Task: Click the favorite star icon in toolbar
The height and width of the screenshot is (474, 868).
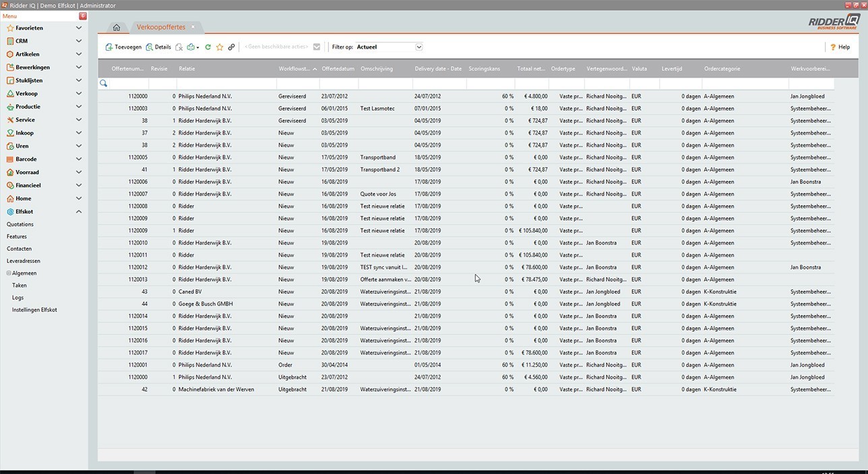Action: (220, 47)
